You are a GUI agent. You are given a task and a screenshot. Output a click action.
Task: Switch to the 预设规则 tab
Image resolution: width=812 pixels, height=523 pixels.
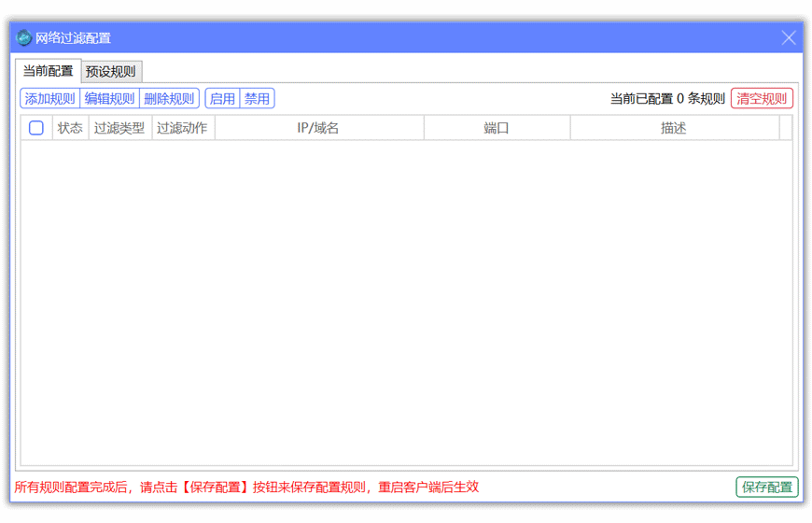[x=111, y=71]
